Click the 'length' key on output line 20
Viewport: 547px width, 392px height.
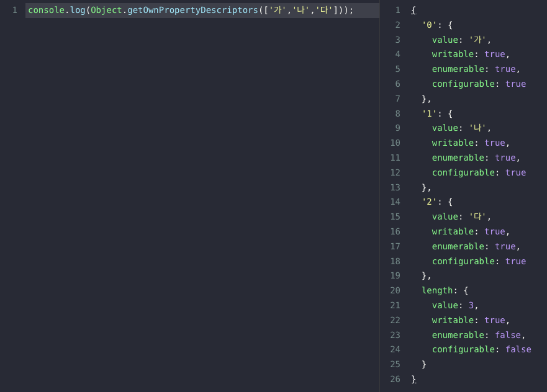pos(437,291)
